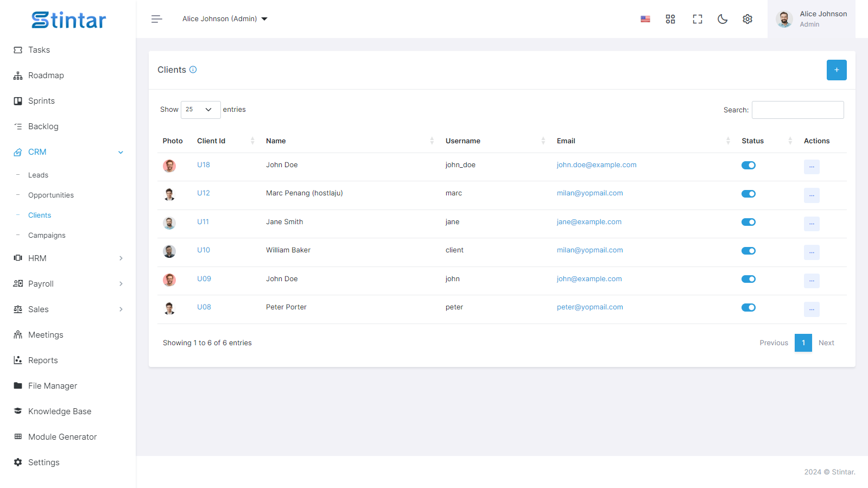
Task: Open actions menu for client U09
Action: click(x=812, y=281)
